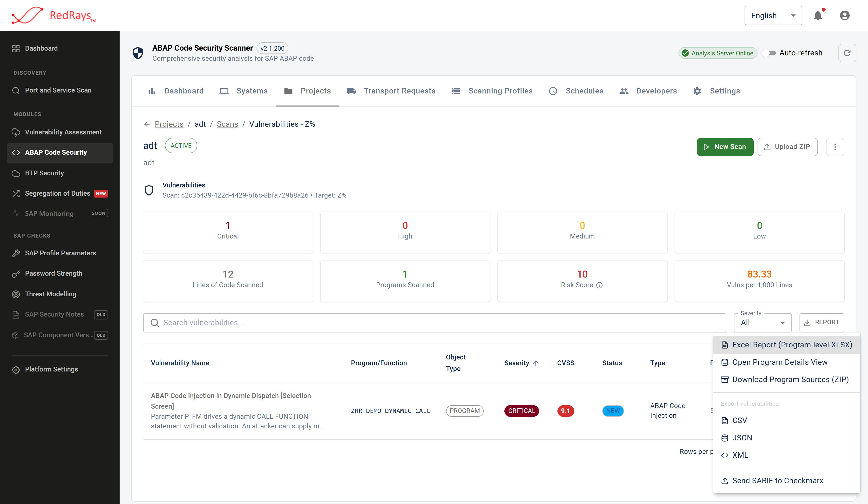Choose Excel Report (Program-level XLSX)

coord(787,345)
